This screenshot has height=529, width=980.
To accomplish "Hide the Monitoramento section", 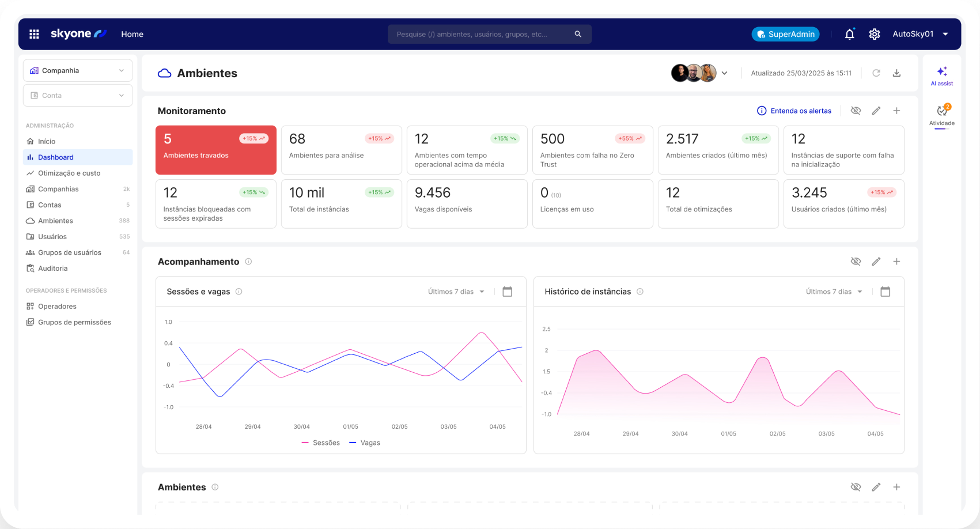I will (856, 111).
